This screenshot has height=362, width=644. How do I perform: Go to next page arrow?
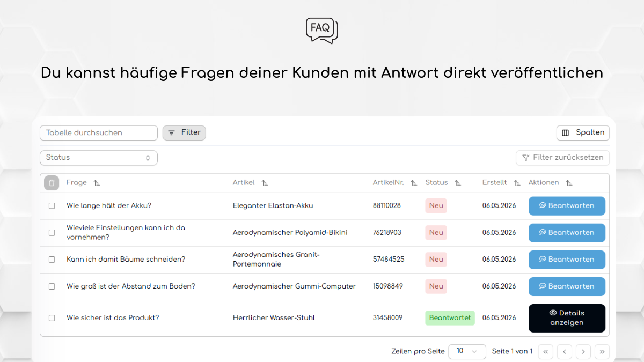click(x=583, y=352)
